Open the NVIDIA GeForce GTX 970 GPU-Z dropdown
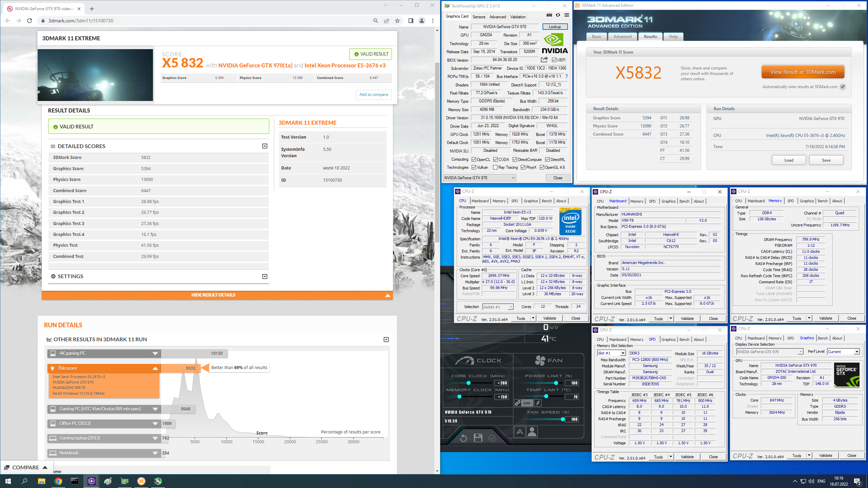This screenshot has height=488, width=868. [x=480, y=178]
